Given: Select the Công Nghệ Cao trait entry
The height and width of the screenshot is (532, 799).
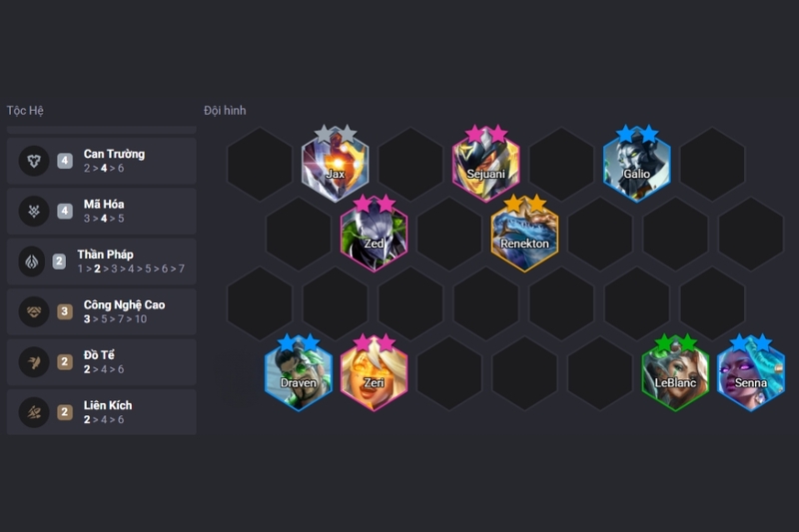Looking at the screenshot, I should 102,312.
